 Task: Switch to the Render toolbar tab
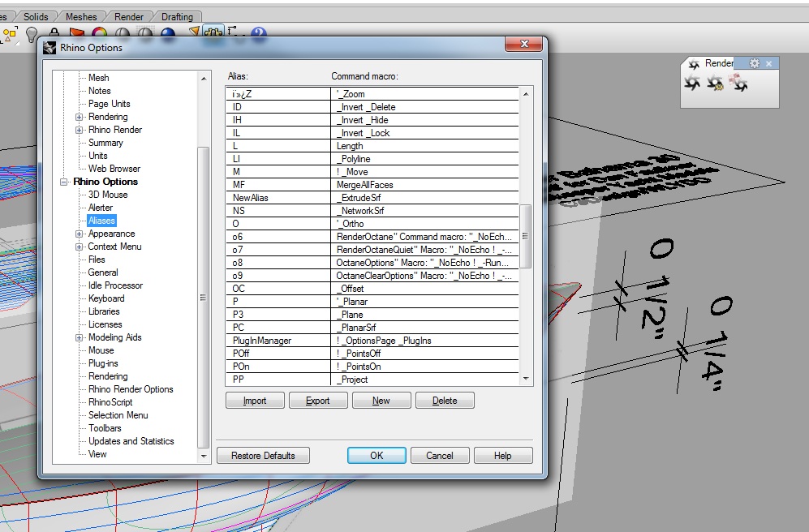tap(128, 17)
